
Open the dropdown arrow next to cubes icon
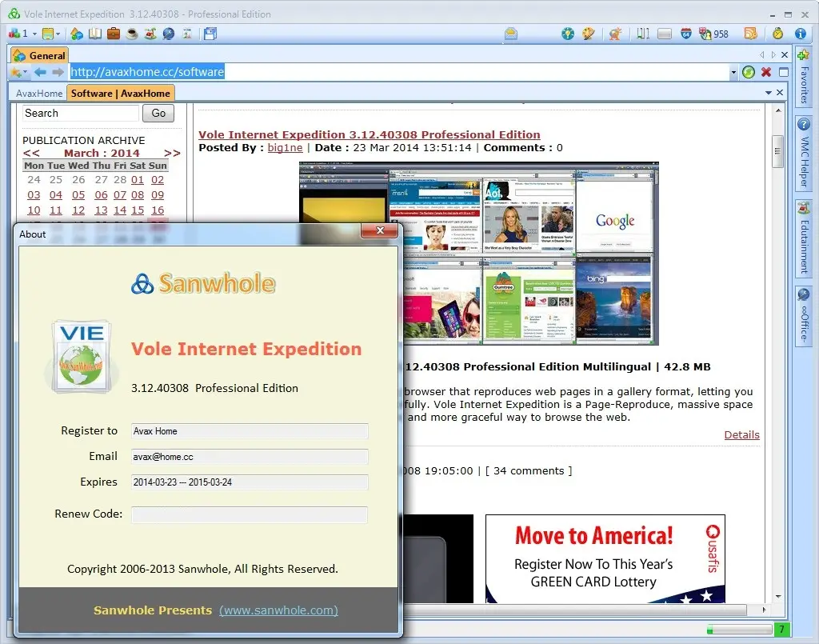click(34, 34)
